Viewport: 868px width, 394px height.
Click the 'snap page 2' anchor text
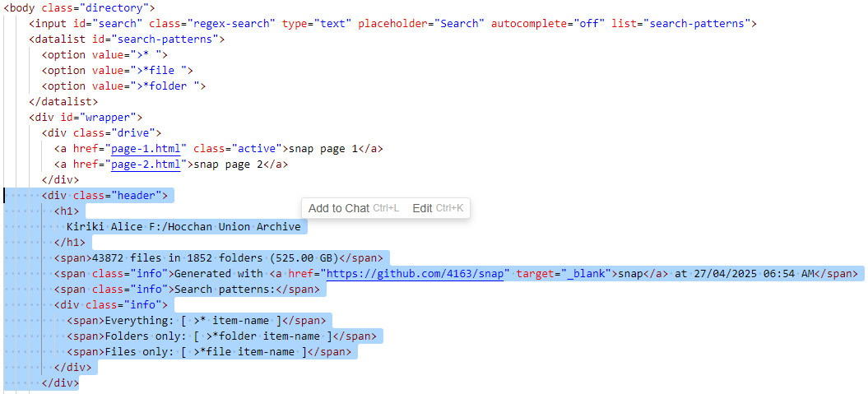(229, 165)
